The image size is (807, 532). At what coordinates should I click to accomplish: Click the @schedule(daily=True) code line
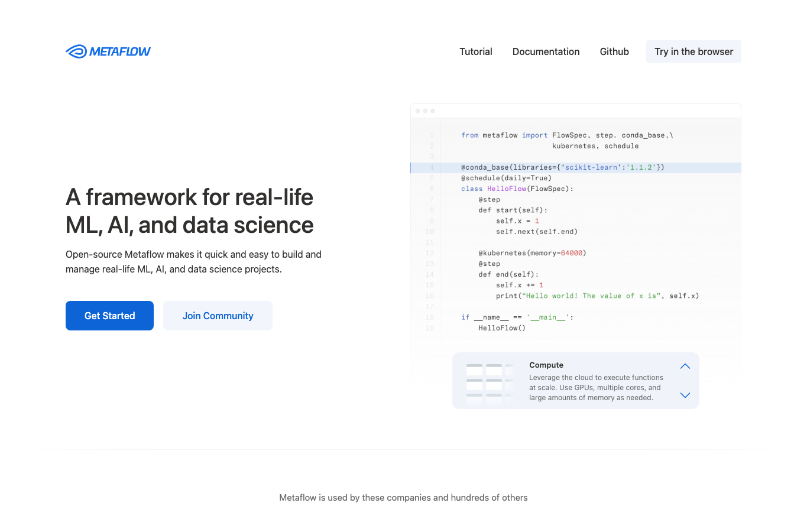(x=506, y=178)
